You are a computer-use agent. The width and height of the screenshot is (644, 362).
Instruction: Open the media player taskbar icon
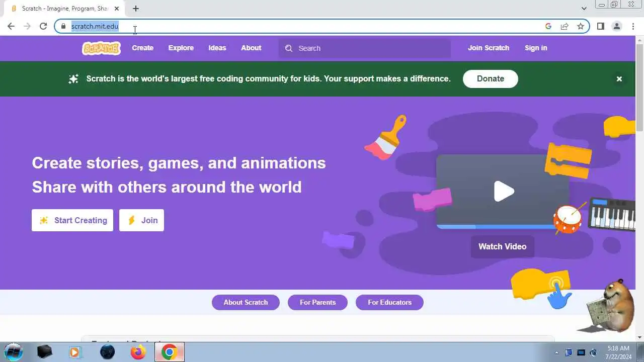point(75,352)
